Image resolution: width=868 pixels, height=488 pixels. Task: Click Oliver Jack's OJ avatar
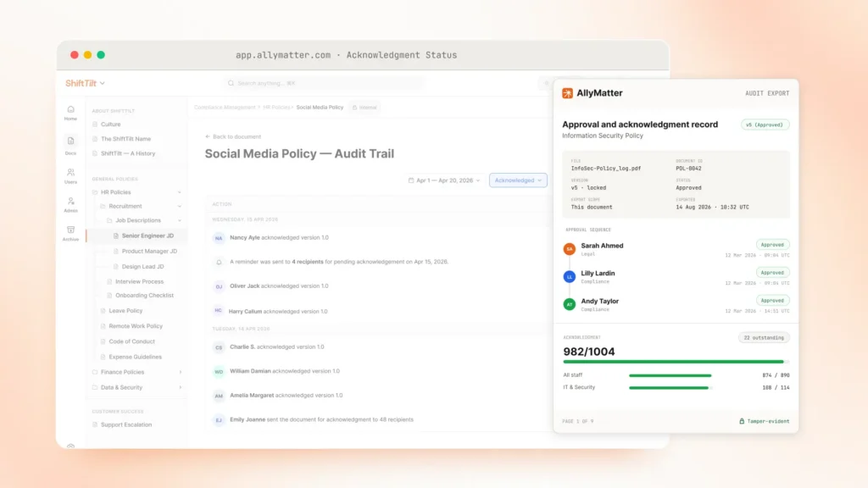tap(219, 286)
